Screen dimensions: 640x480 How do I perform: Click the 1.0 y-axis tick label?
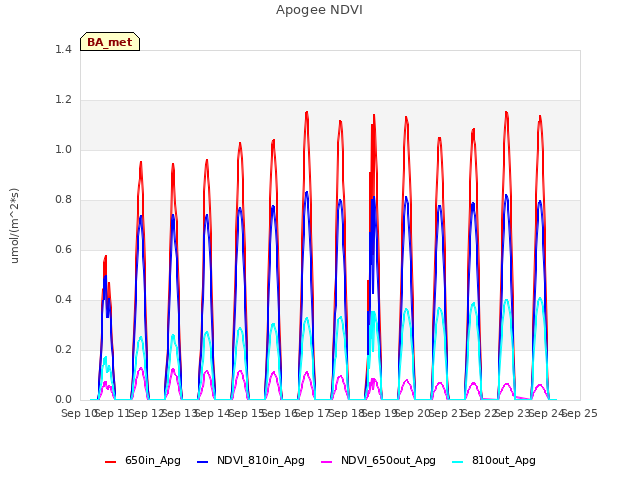(x=63, y=149)
